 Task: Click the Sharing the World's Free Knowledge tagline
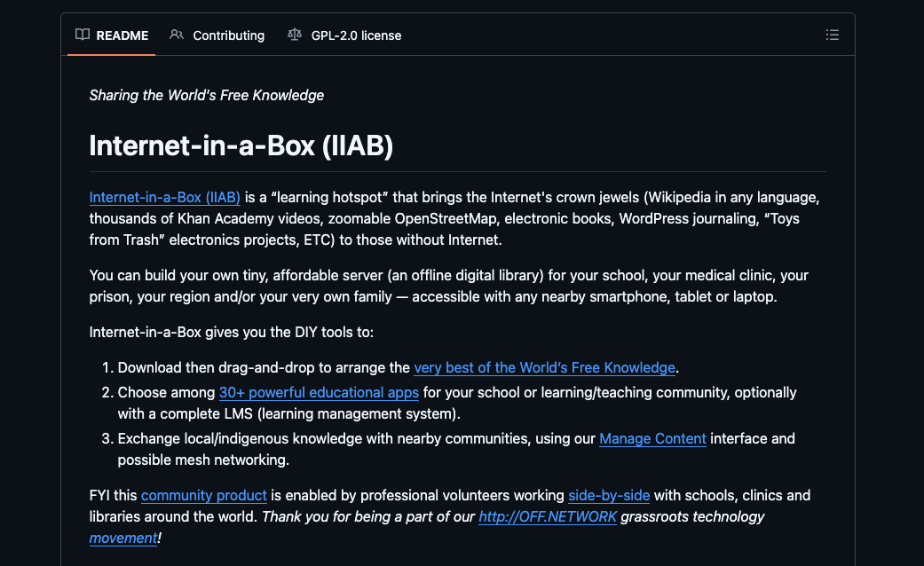tap(206, 96)
